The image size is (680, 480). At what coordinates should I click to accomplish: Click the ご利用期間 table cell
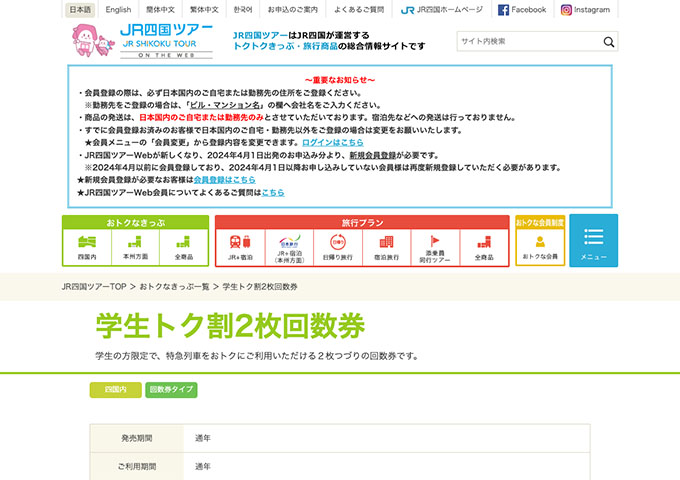[137, 467]
